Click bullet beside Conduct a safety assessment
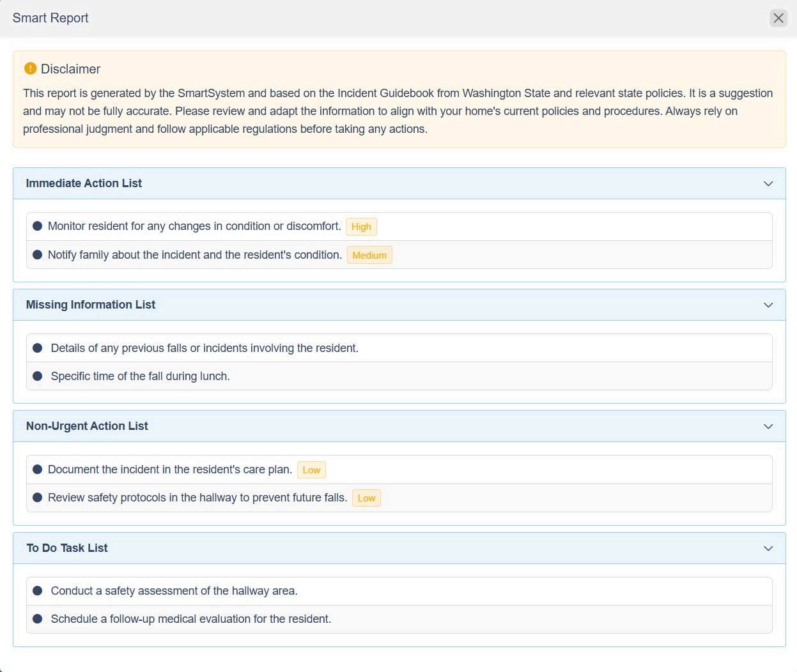The width and height of the screenshot is (797, 672). point(37,591)
